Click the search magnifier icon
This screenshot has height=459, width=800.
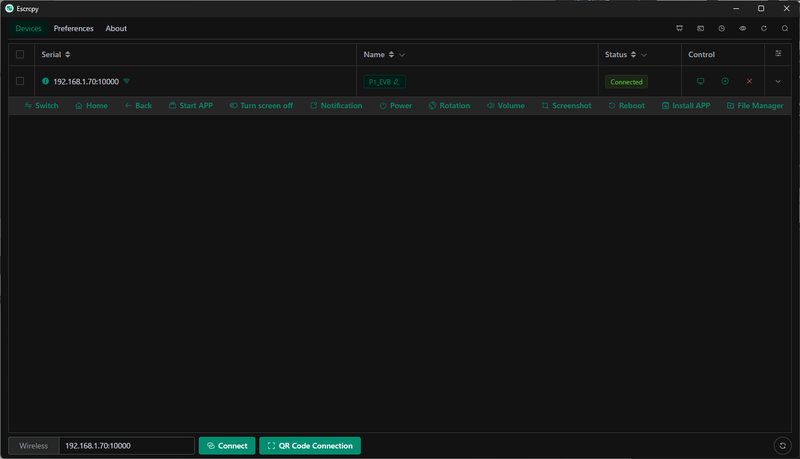pyautogui.click(x=785, y=29)
